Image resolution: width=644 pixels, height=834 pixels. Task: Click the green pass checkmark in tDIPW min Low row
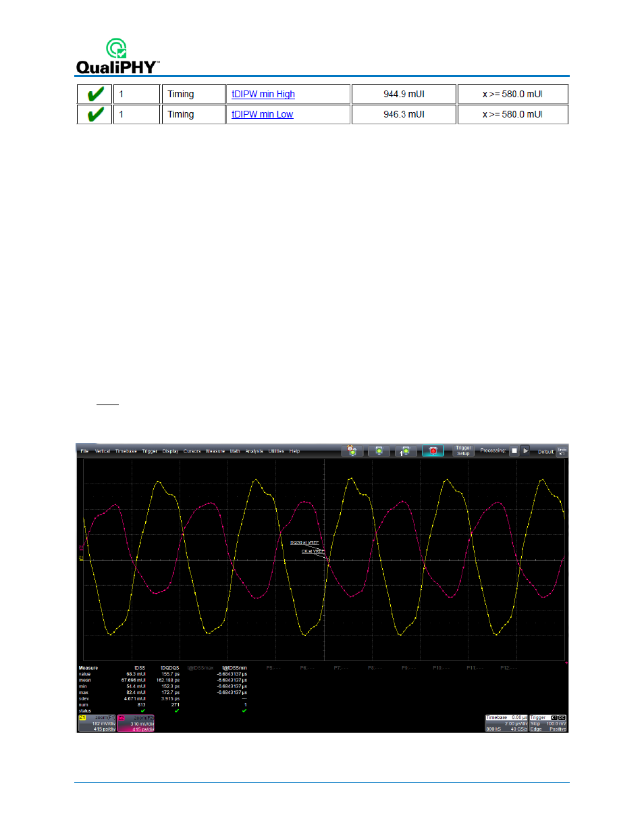click(95, 114)
